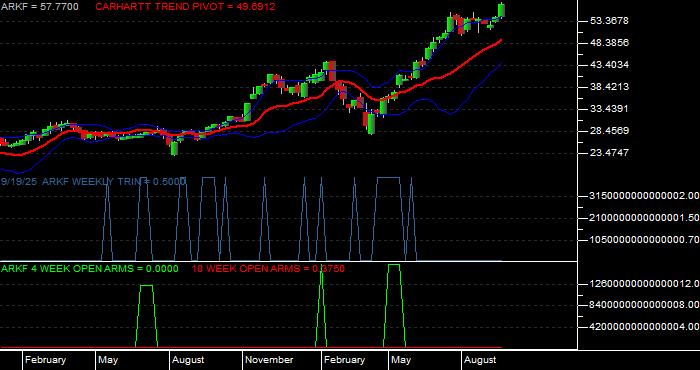Click the latest green candlestick at the chart top

coord(502,10)
